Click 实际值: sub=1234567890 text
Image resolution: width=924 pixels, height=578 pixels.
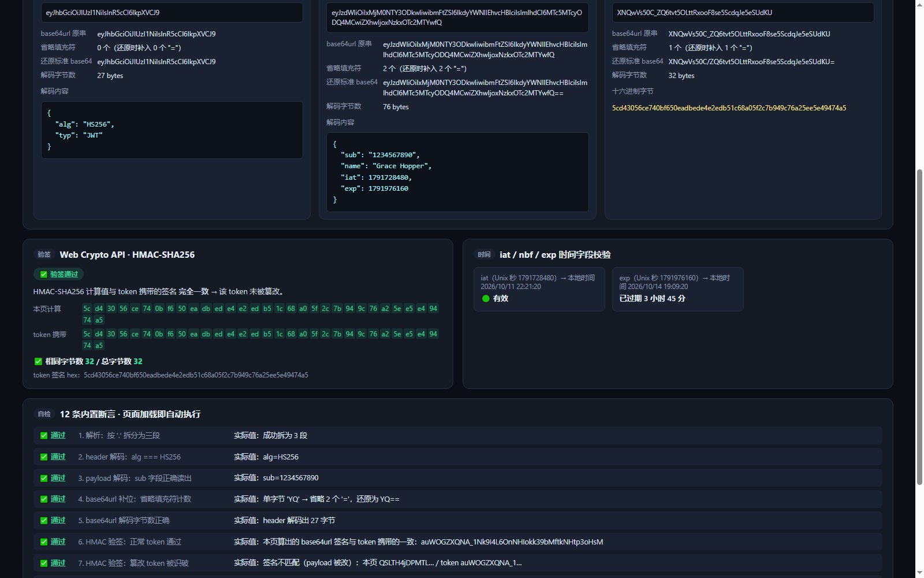[x=276, y=478]
